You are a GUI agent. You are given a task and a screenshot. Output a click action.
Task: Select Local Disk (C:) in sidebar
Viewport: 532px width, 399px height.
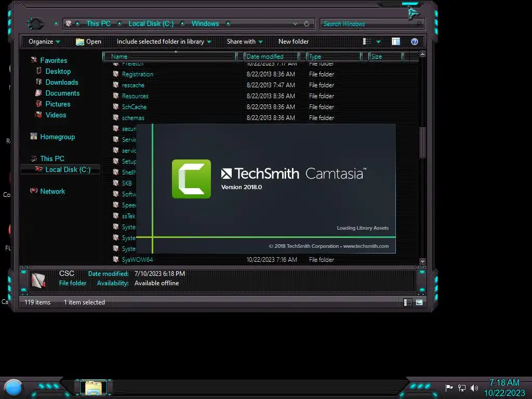(x=68, y=169)
